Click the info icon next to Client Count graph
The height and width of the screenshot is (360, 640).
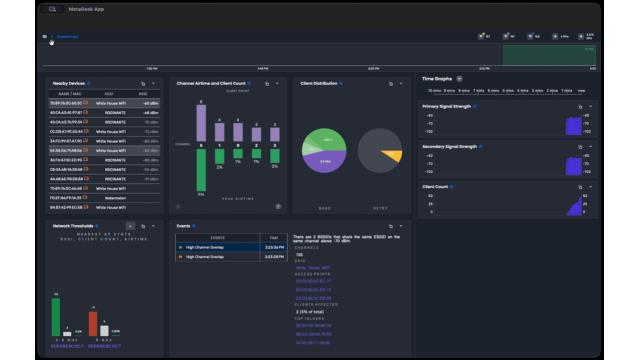tap(451, 187)
